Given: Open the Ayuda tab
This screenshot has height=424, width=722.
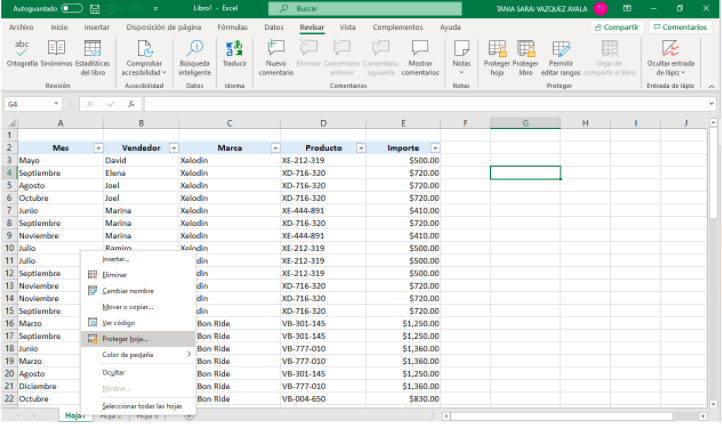Looking at the screenshot, I should click(x=450, y=27).
